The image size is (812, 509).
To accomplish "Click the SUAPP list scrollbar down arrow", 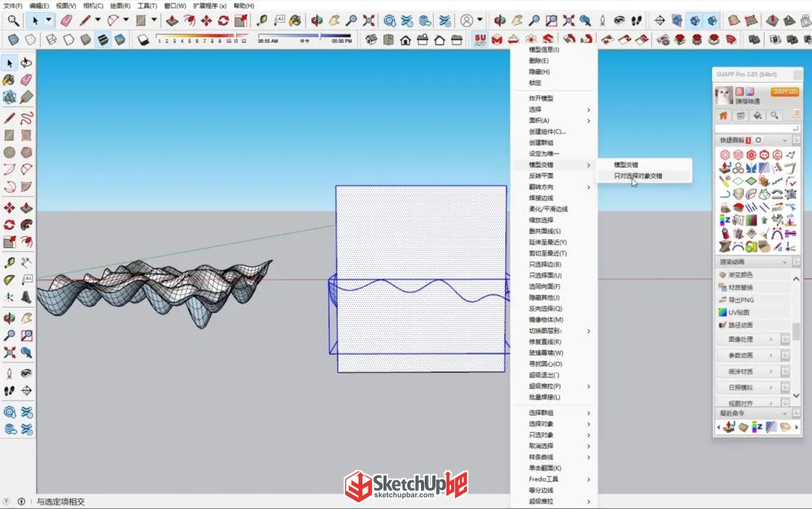I will tap(796, 395).
